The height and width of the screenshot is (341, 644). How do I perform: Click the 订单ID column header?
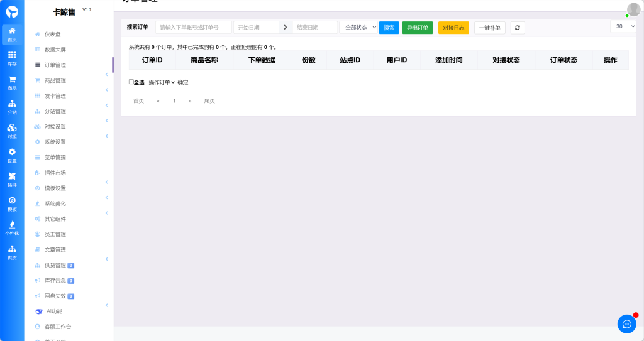[x=152, y=60]
